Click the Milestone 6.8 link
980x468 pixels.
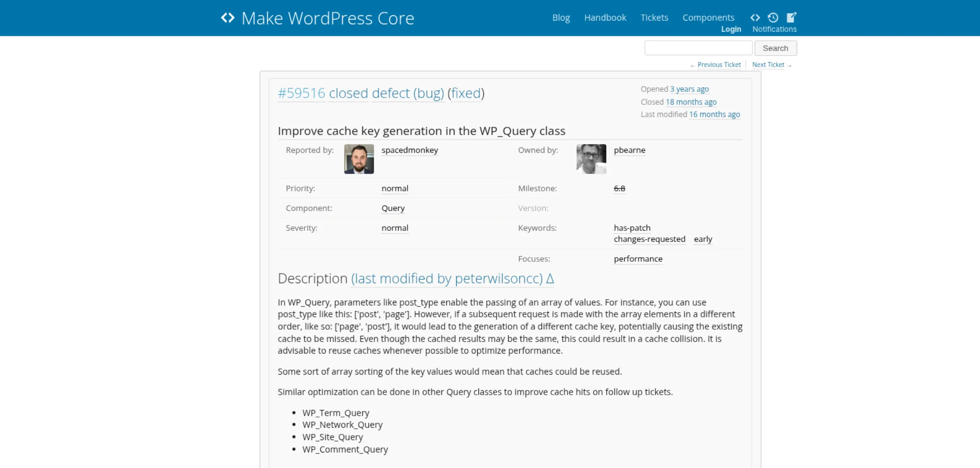(619, 189)
